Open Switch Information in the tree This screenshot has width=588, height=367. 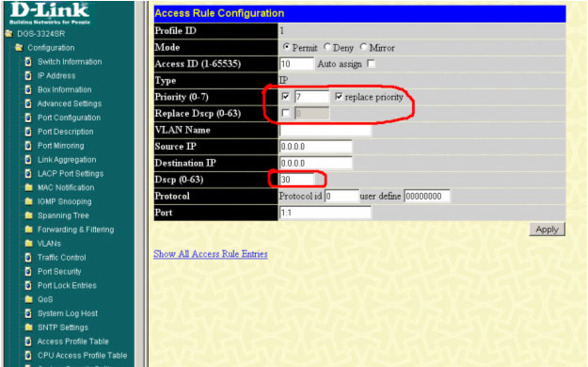[x=70, y=61]
